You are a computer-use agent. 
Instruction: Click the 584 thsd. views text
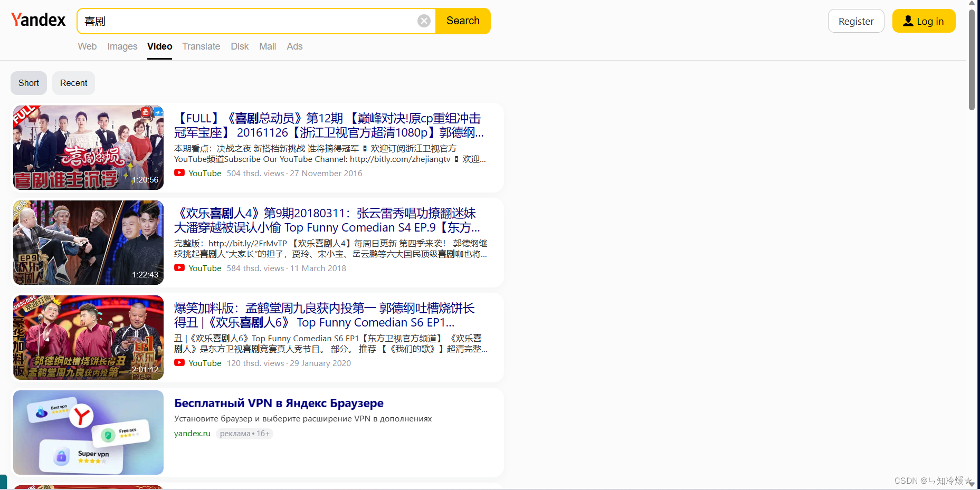pyautogui.click(x=255, y=268)
